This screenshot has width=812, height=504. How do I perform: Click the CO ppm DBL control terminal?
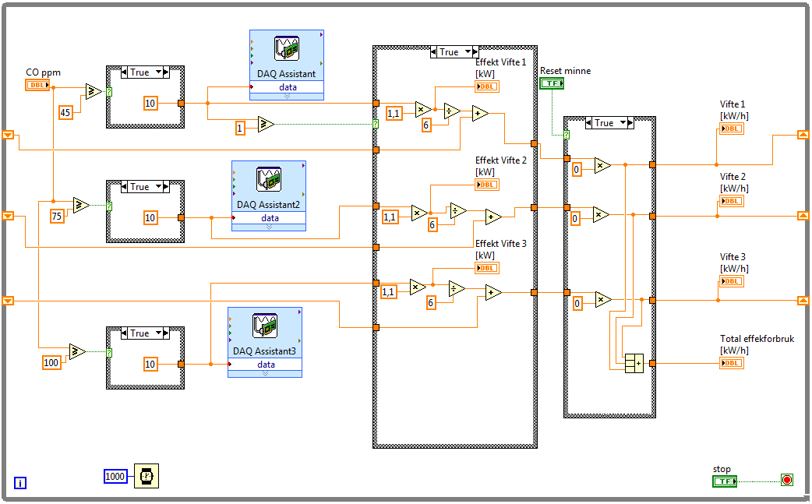[37, 85]
